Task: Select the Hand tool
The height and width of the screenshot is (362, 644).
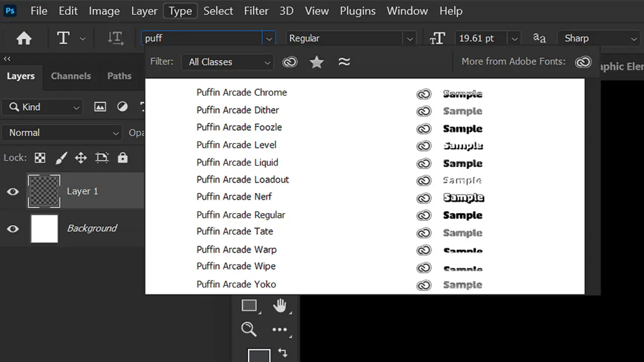Action: (x=280, y=305)
